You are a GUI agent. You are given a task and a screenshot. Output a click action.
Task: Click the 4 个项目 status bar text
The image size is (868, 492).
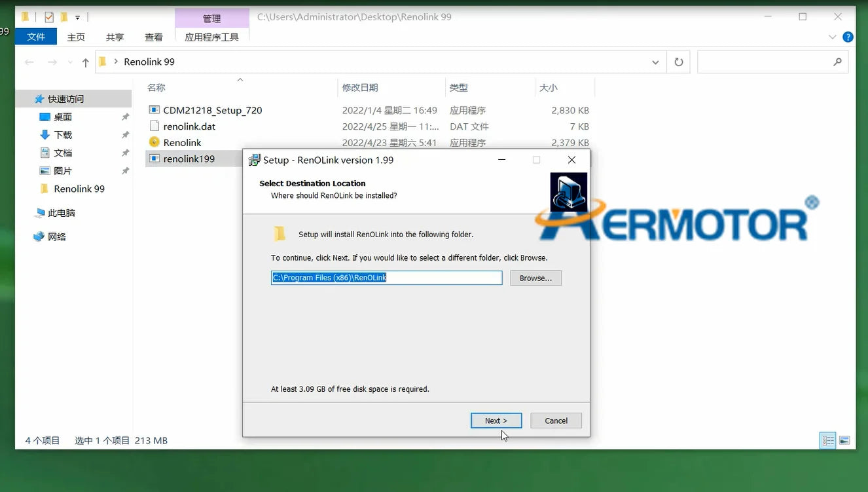point(43,440)
